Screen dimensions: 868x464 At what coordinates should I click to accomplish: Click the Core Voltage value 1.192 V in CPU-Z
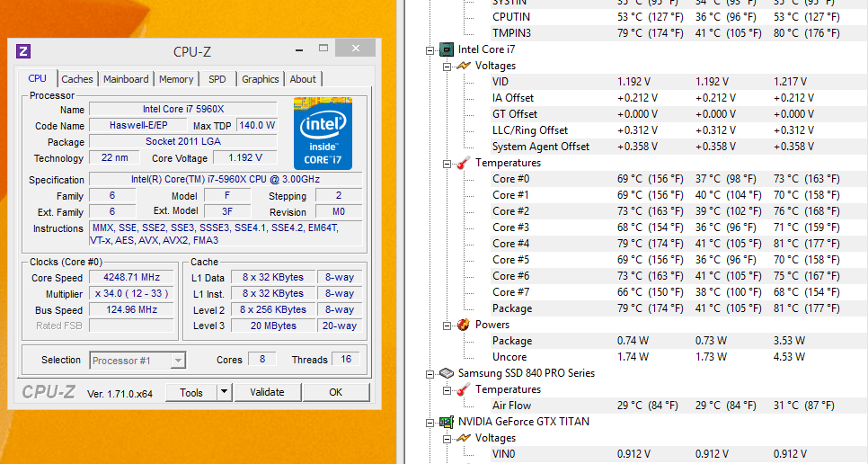(x=245, y=157)
